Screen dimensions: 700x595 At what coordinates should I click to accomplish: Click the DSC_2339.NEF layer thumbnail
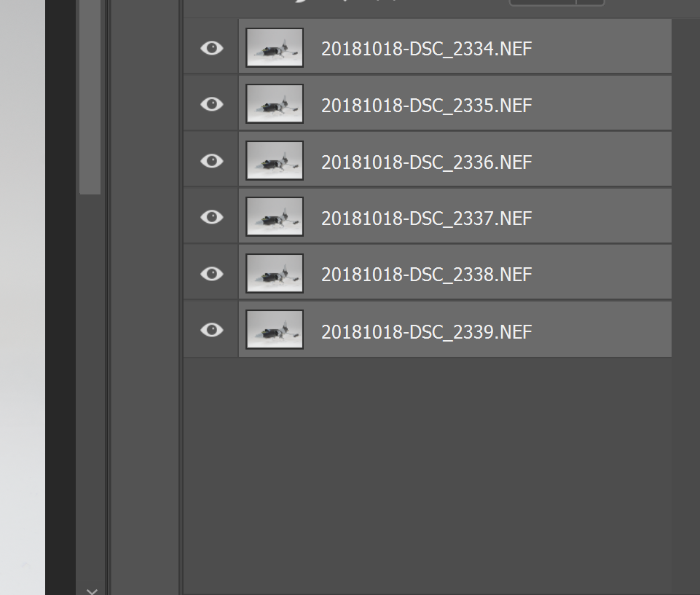tap(275, 330)
